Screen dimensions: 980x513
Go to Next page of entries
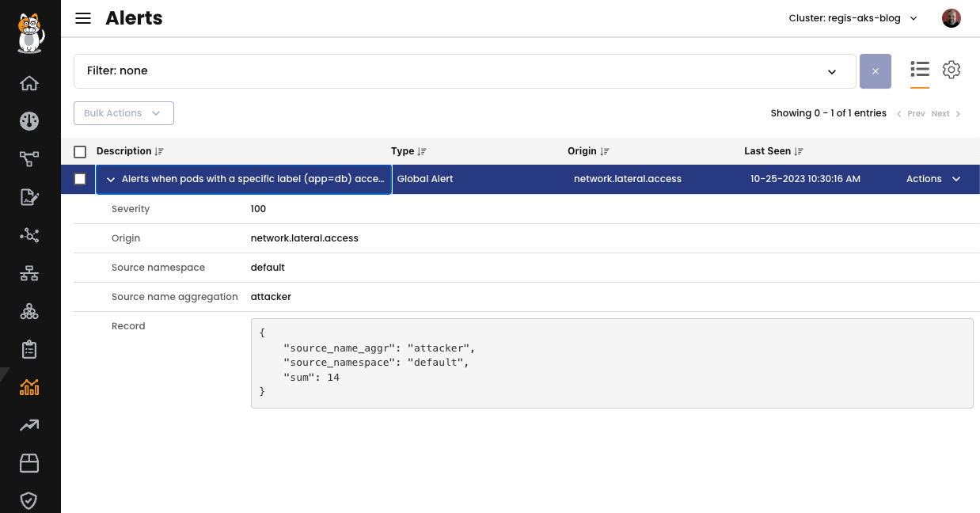point(946,114)
